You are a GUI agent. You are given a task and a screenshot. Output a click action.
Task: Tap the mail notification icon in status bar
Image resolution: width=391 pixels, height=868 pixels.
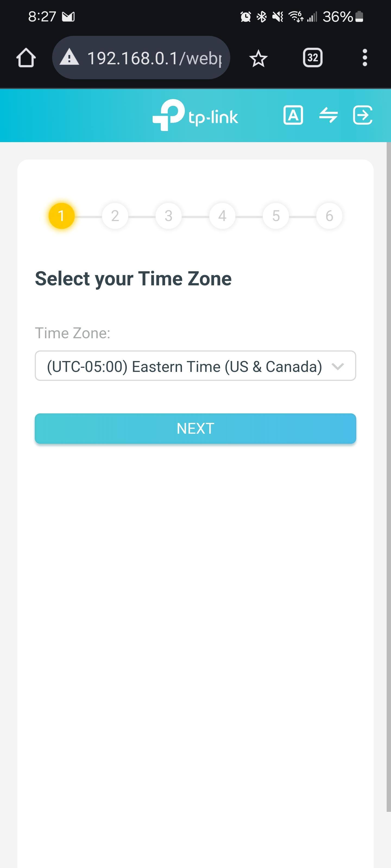[68, 17]
